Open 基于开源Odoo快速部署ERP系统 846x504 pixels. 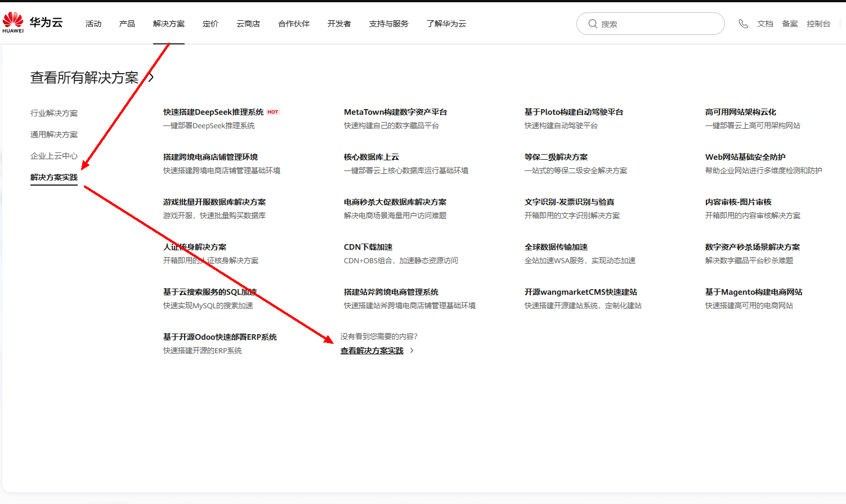point(220,337)
